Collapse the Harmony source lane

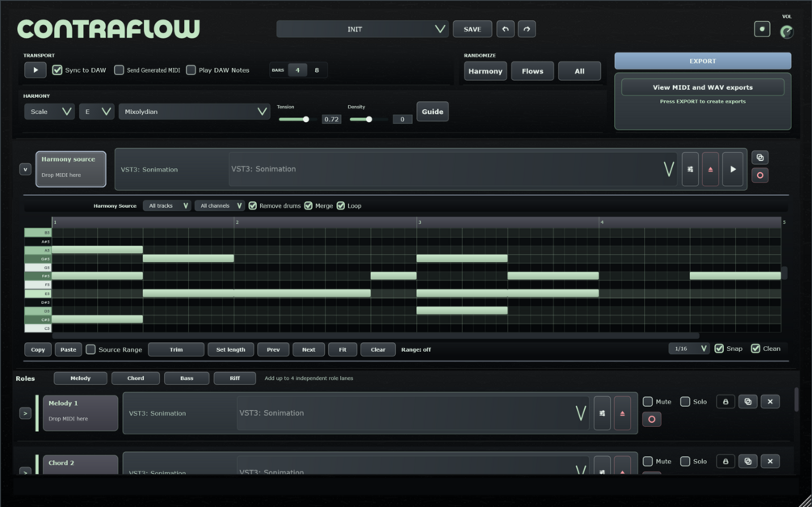click(x=25, y=170)
